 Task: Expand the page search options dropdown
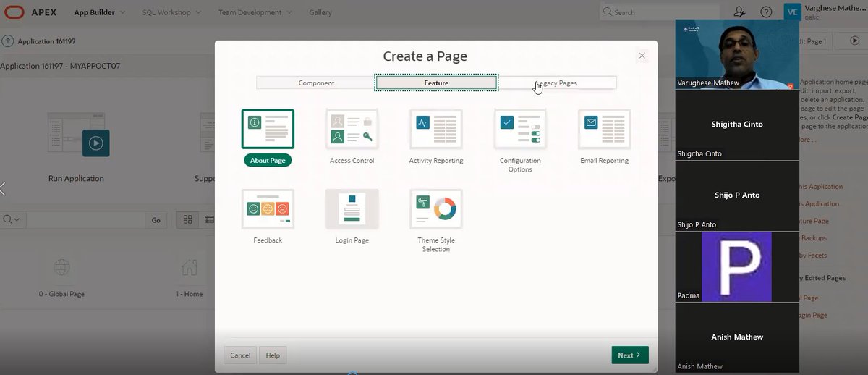(12, 219)
